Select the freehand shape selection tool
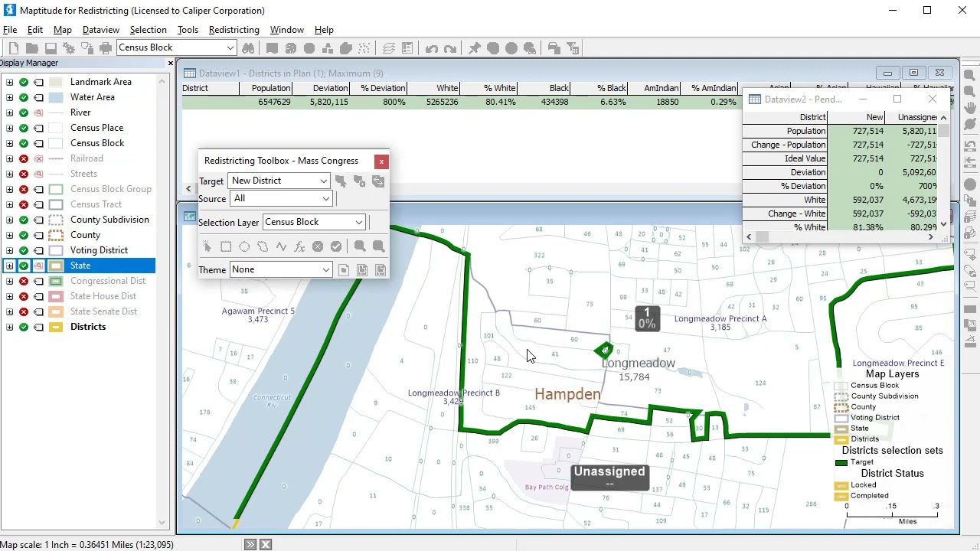 tap(263, 246)
